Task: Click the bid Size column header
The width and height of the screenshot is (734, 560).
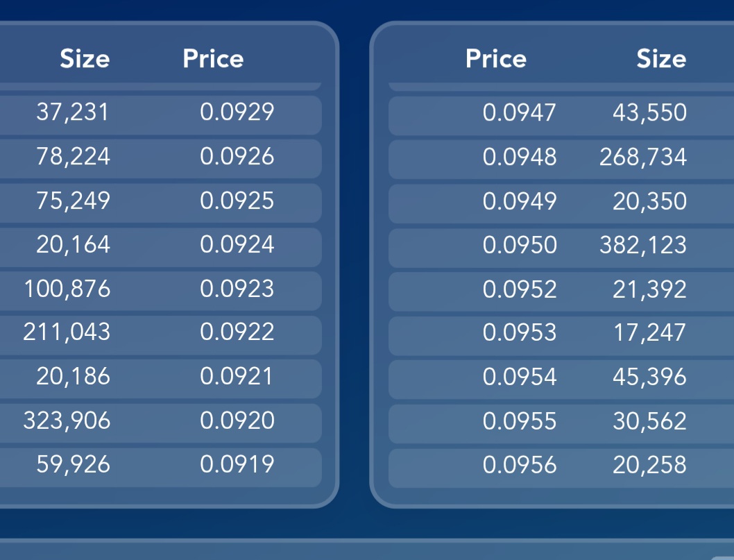Action: point(85,59)
